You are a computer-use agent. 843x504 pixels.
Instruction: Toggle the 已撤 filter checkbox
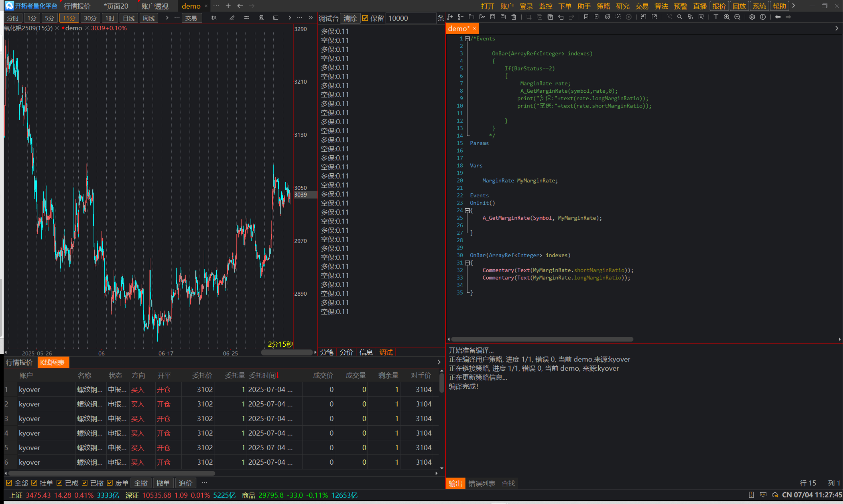[x=85, y=483]
